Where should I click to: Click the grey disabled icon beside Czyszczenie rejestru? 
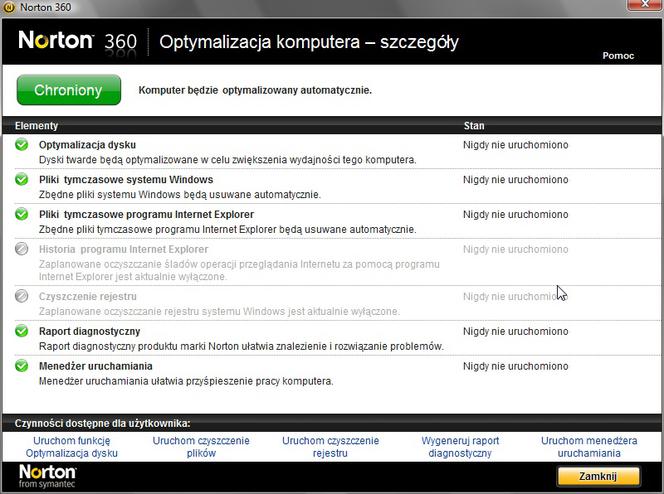click(x=22, y=296)
